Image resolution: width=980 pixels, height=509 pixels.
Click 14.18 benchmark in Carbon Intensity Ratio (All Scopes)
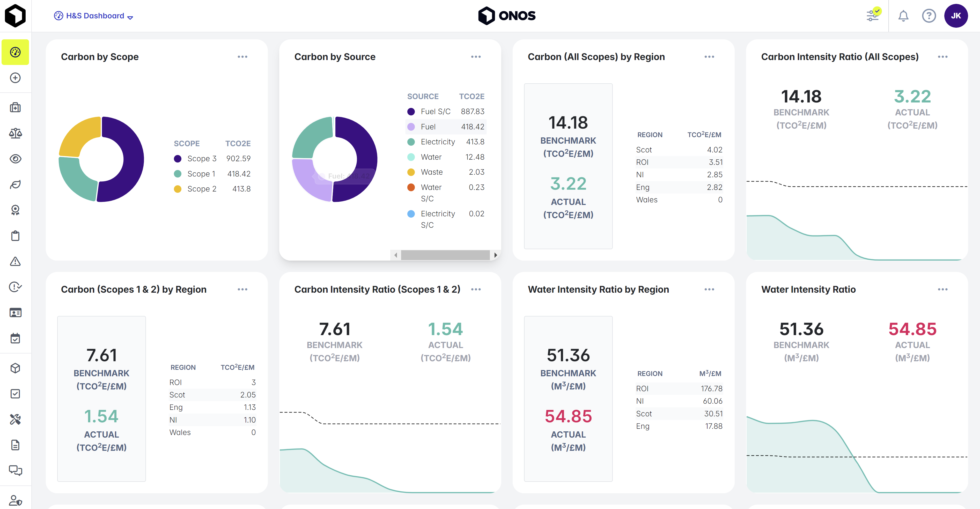(x=801, y=97)
